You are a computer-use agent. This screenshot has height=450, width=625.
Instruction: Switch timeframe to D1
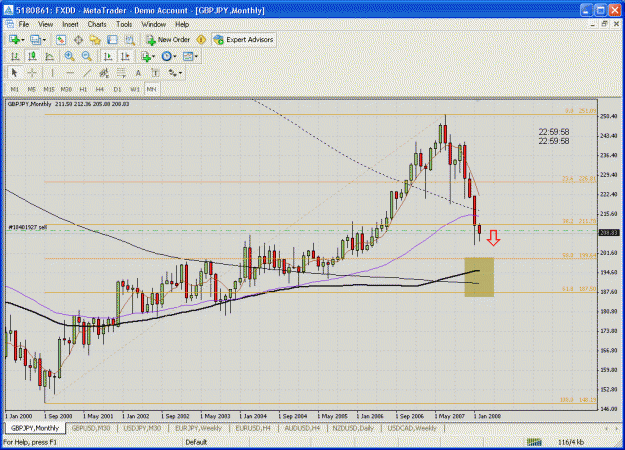pos(117,89)
